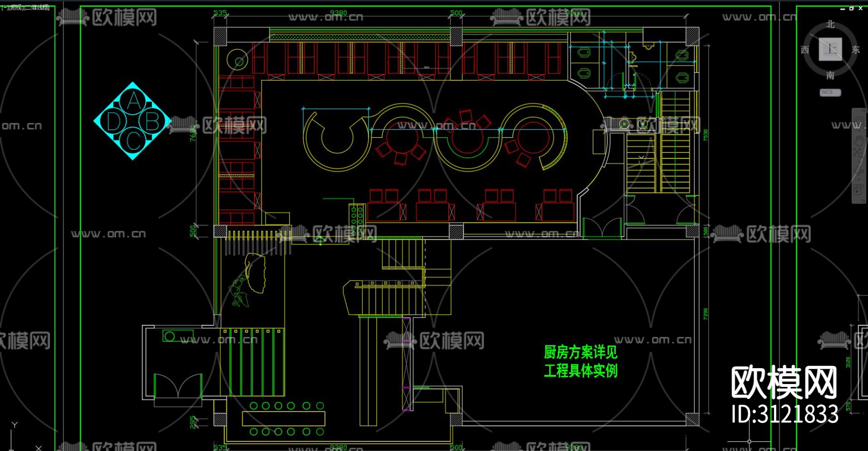Select east 东 on the ViewCube compass
Screen dimensions: 868x451
click(x=856, y=50)
